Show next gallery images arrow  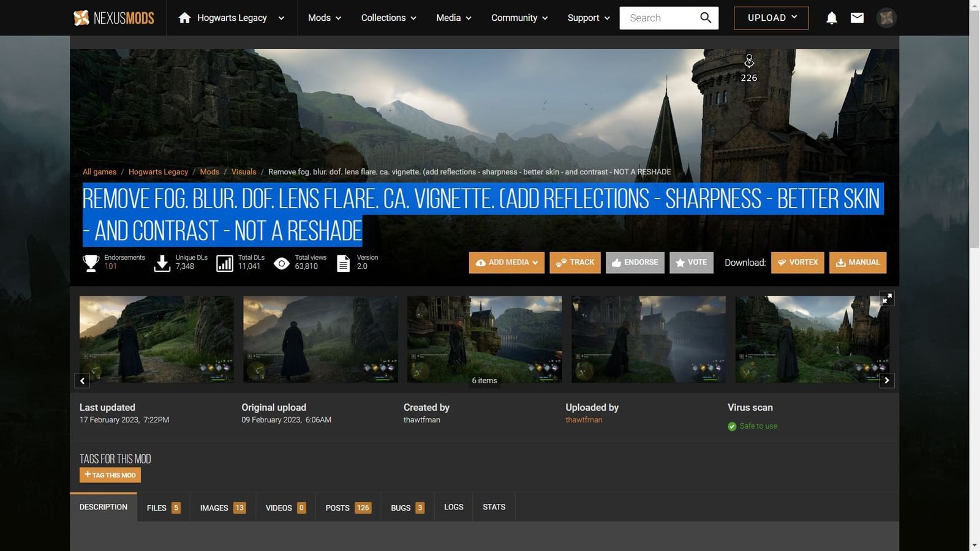[x=886, y=380]
